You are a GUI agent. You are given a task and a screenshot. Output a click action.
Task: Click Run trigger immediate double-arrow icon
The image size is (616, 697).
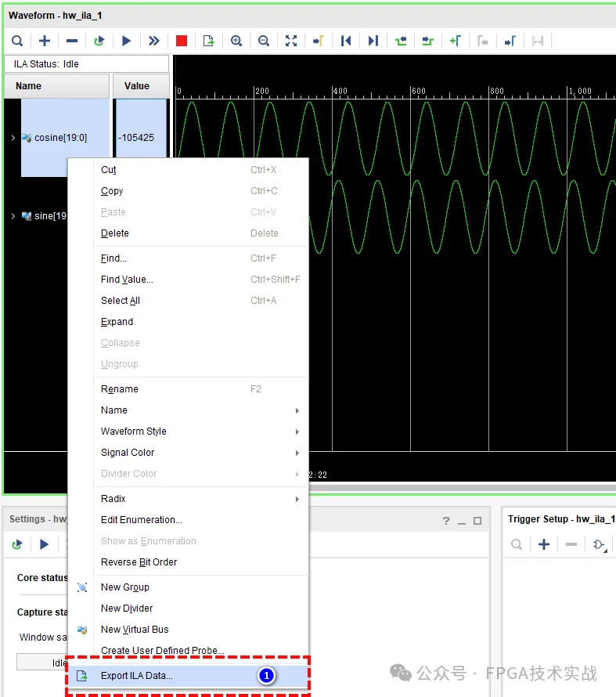point(154,41)
